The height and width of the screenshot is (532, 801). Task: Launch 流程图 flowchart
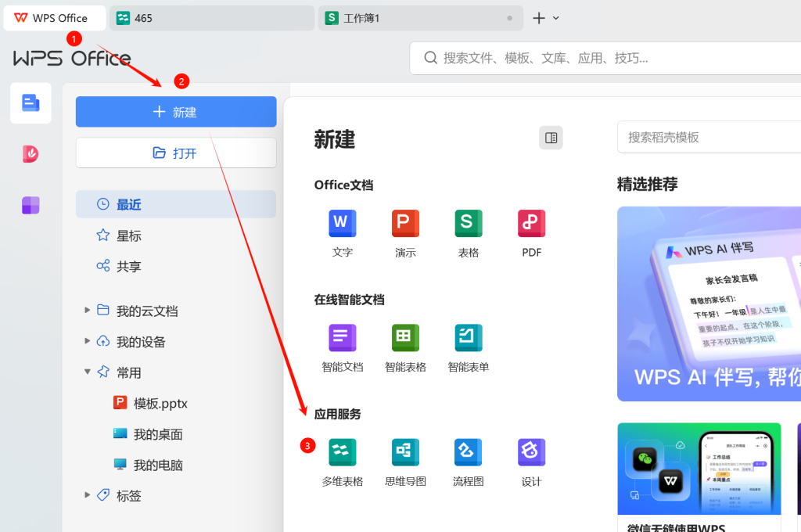point(469,462)
